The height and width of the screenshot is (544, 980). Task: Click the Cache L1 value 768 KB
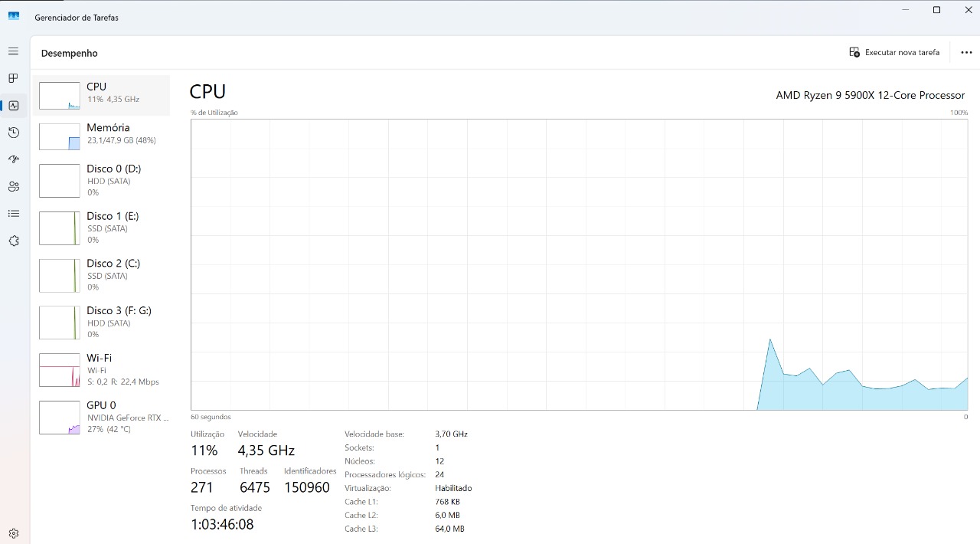tap(449, 502)
